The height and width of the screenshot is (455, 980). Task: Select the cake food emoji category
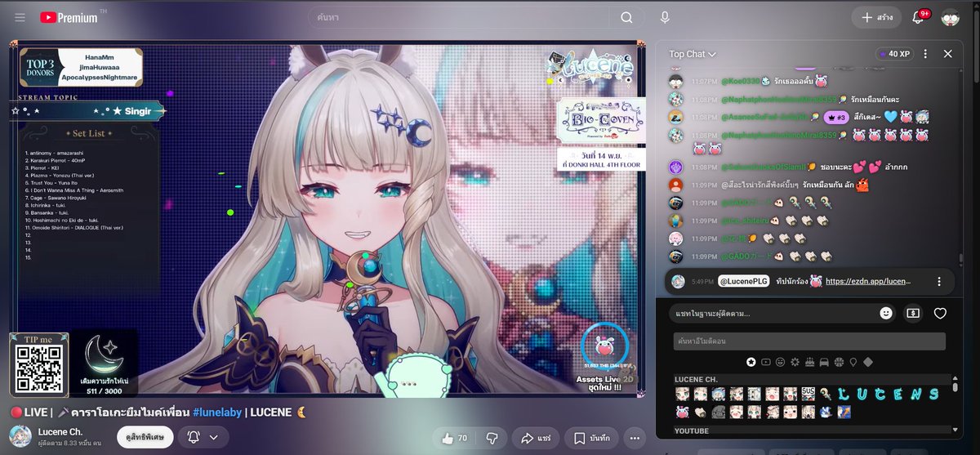click(809, 362)
